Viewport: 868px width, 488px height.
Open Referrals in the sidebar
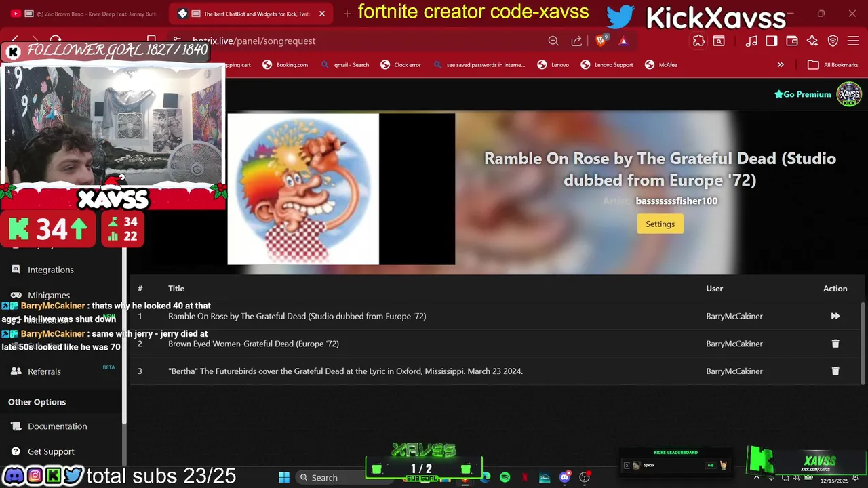(44, 371)
